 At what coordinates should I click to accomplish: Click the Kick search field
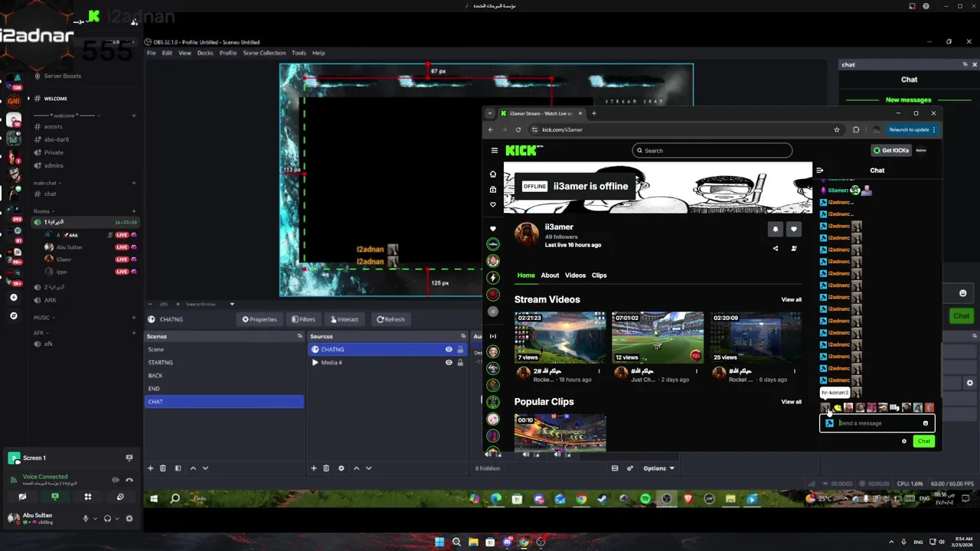coord(712,151)
